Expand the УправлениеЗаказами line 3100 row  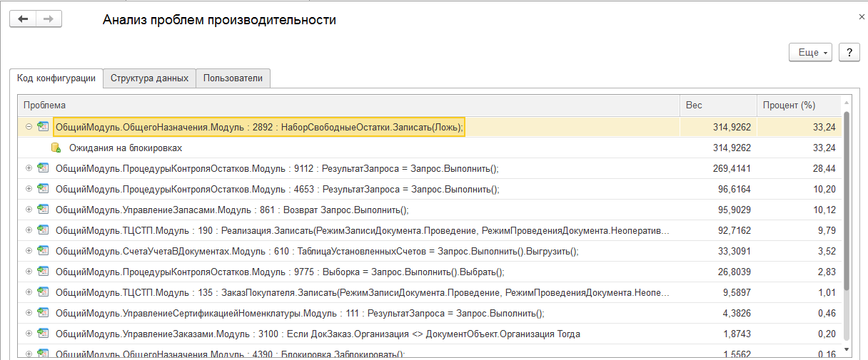[29, 334]
